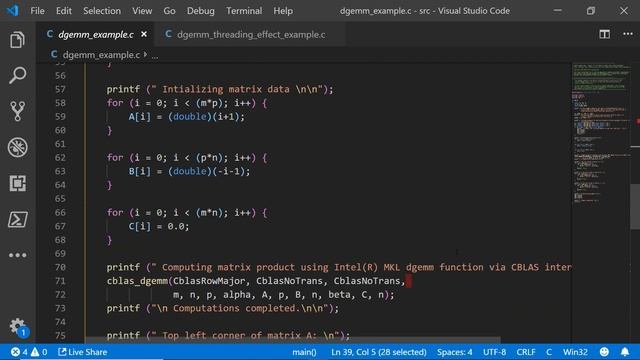Click line number 71 in gutter
This screenshot has width=640, height=360.
pyautogui.click(x=60, y=281)
